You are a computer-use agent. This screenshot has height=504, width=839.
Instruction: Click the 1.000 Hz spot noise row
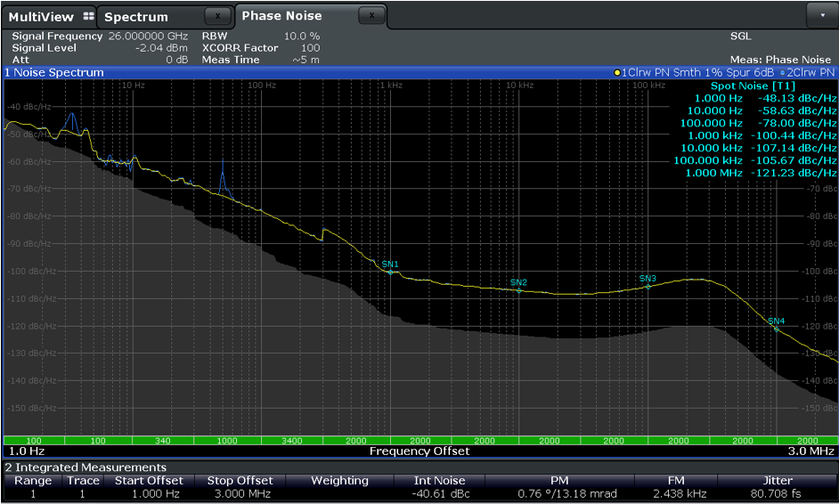click(x=765, y=98)
